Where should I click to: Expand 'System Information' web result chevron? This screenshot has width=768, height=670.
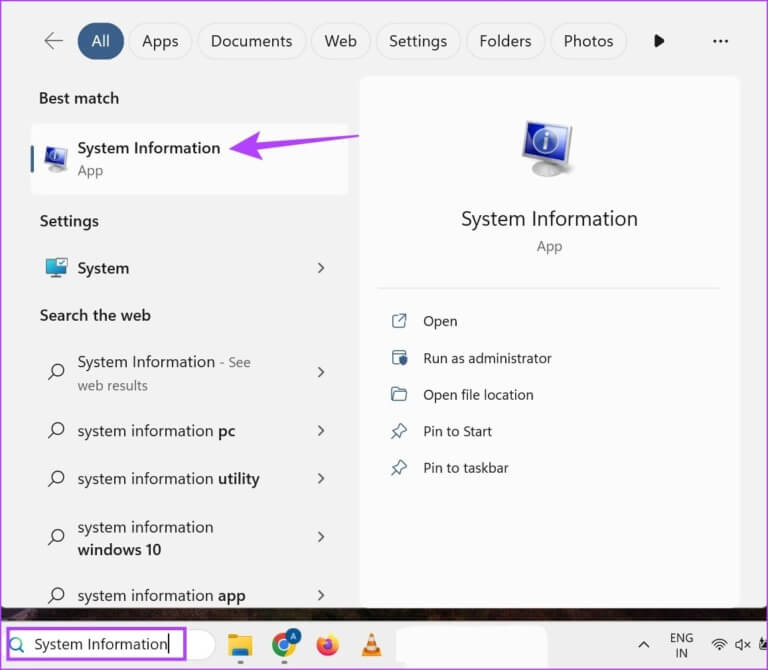coord(321,372)
